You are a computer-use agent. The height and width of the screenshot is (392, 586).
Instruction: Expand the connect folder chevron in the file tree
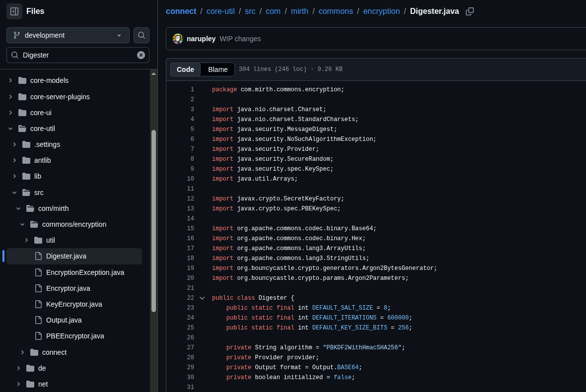(22, 352)
